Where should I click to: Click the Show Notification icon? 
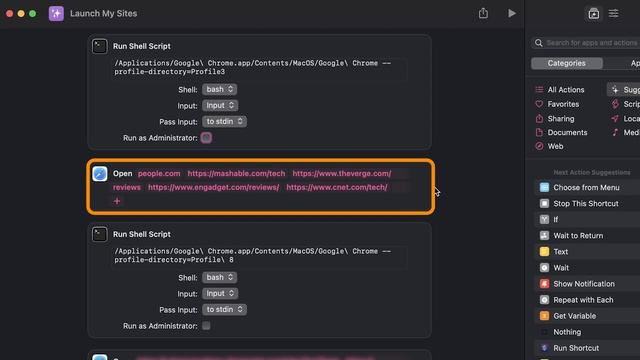544,284
